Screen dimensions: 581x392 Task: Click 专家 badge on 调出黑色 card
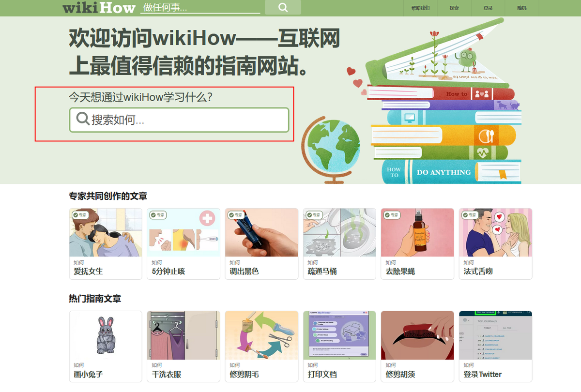[x=235, y=215]
